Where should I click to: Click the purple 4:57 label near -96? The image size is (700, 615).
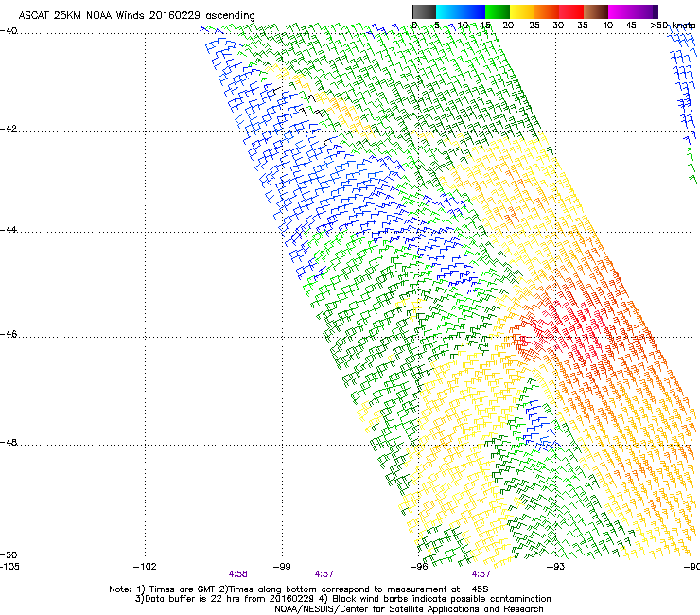pyautogui.click(x=481, y=574)
